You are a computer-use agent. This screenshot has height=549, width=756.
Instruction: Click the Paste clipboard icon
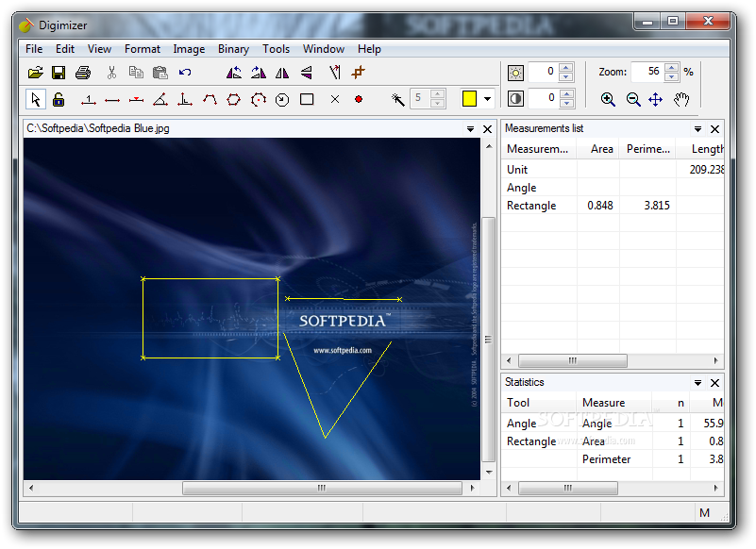(x=160, y=73)
